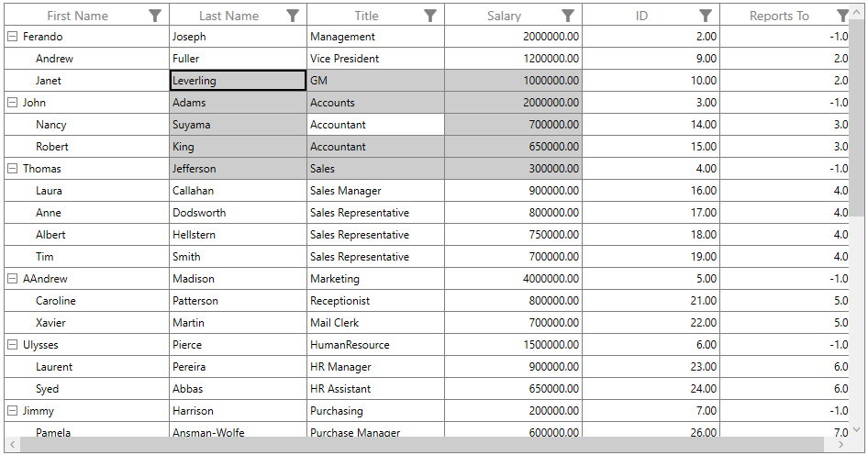Collapse the Thomas tree node
This screenshot has height=455, width=868.
[x=12, y=168]
